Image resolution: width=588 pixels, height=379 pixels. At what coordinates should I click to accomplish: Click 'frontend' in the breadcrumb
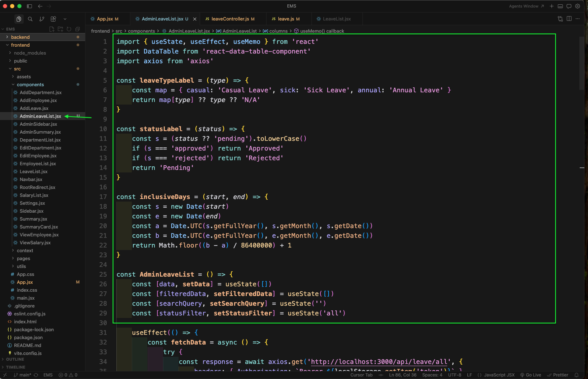pyautogui.click(x=100, y=31)
